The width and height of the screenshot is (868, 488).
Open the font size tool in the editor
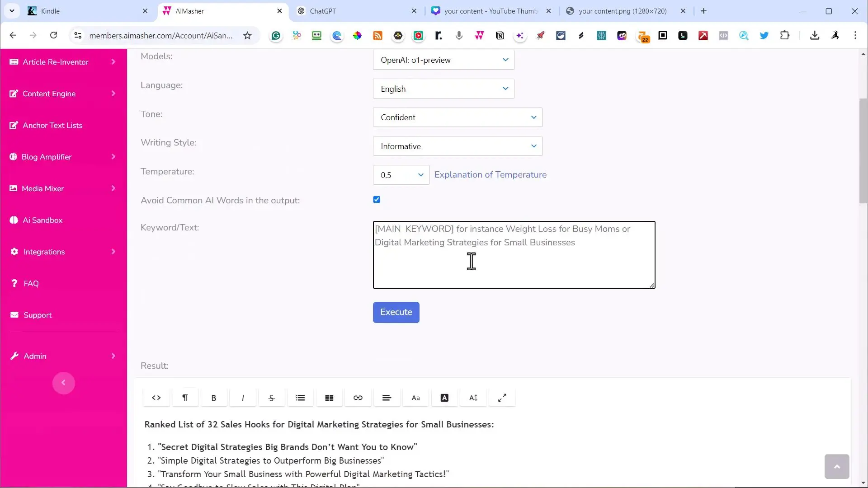tap(473, 398)
